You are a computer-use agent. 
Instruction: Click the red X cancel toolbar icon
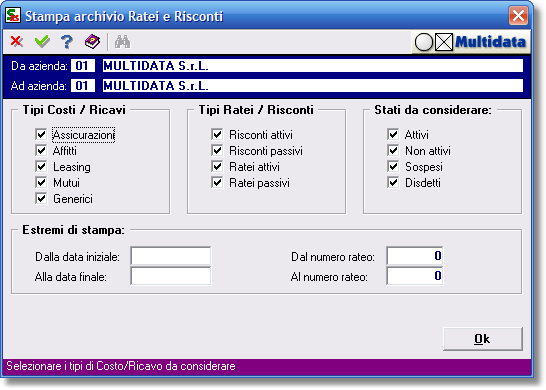click(x=16, y=41)
